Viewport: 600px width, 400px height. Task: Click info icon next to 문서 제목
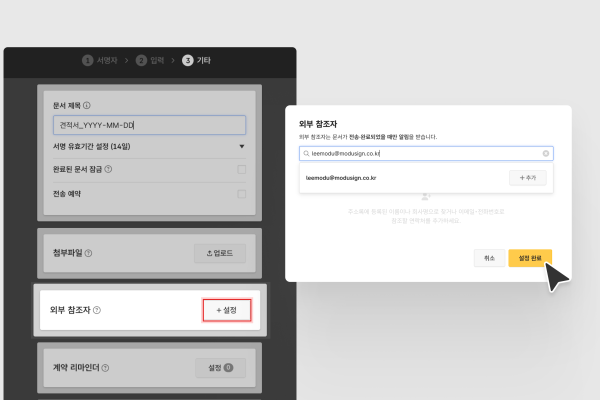coord(87,105)
